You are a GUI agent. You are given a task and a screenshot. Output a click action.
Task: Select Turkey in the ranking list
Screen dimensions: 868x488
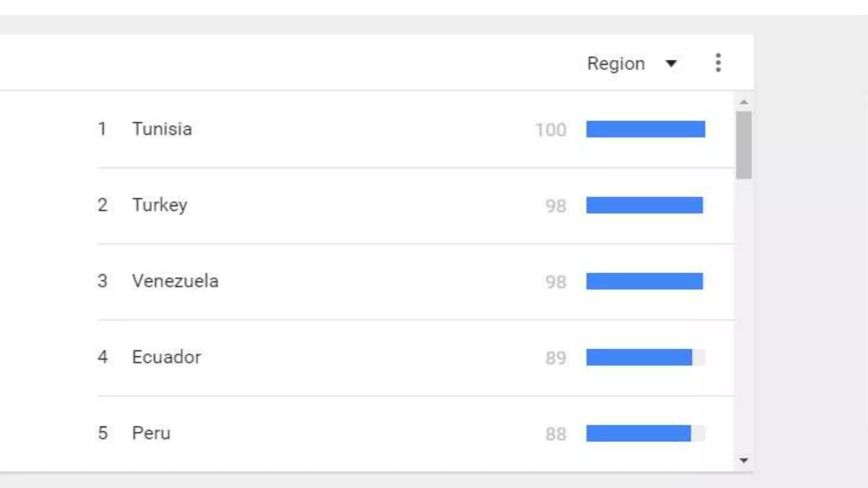(x=159, y=205)
